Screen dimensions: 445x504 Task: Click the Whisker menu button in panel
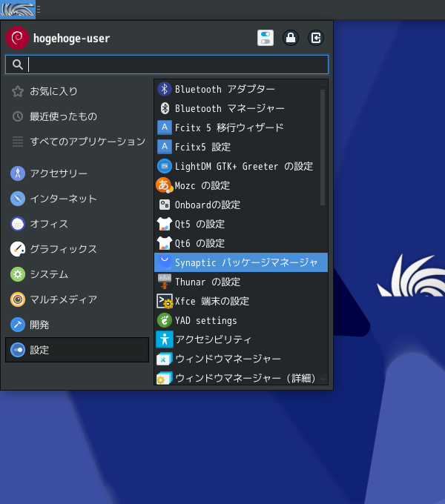pyautogui.click(x=18, y=10)
